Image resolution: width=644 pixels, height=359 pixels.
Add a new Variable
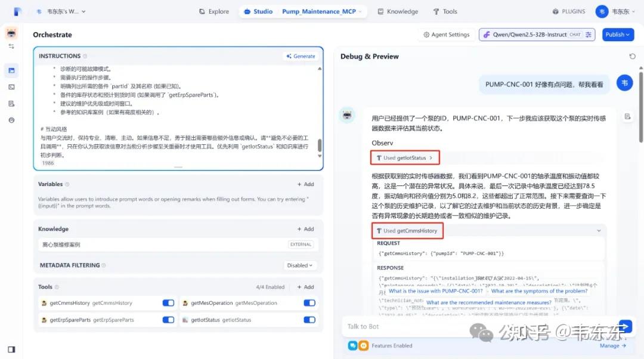tap(305, 184)
